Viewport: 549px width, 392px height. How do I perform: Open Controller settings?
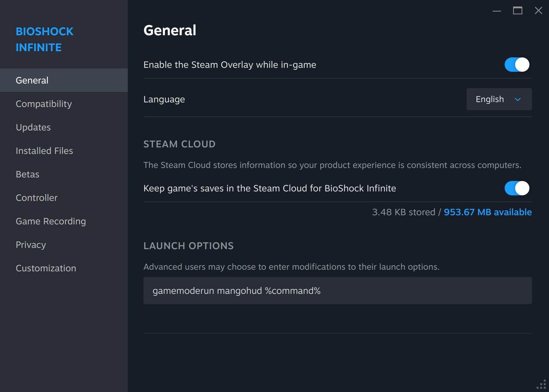37,198
